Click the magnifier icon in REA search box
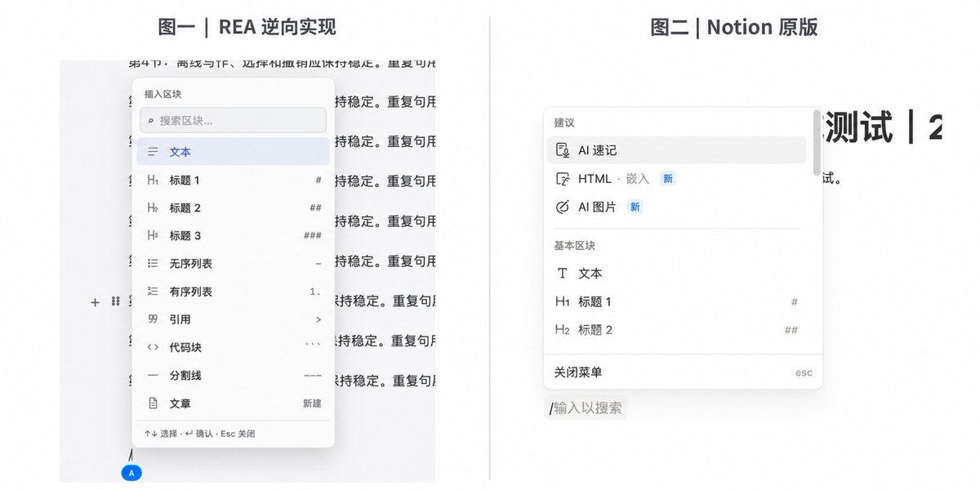 click(150, 121)
